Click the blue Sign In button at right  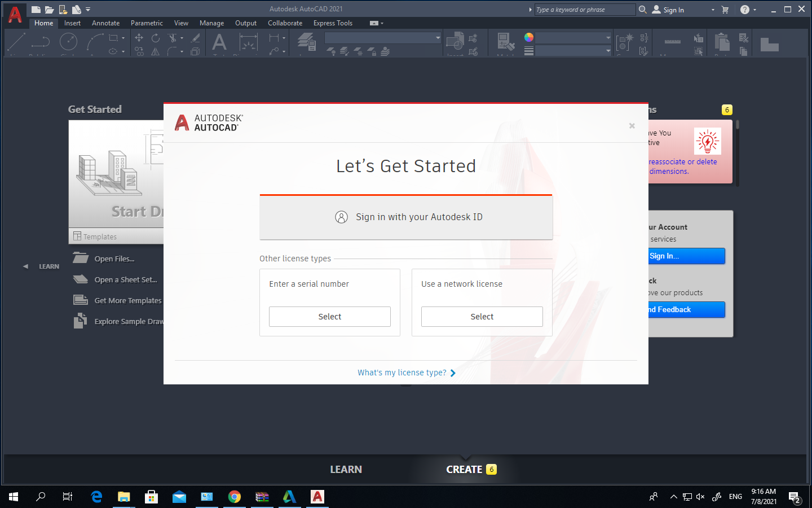coord(686,256)
